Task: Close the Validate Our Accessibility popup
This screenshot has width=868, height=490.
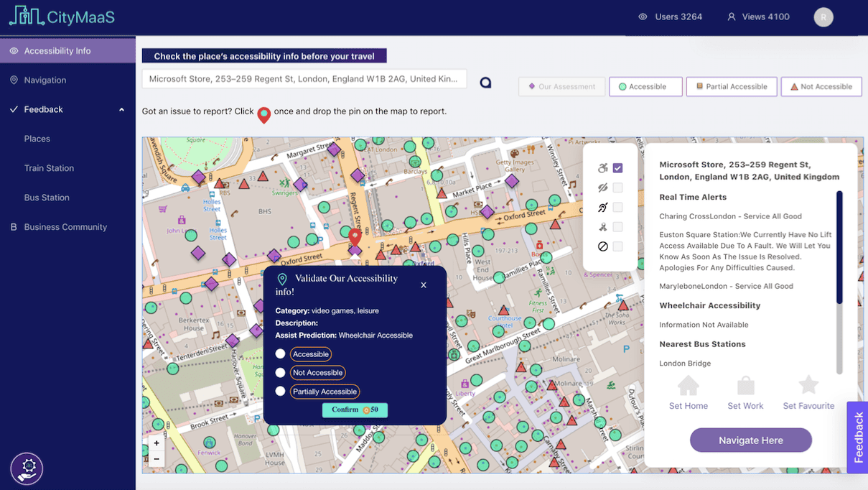Action: tap(424, 285)
